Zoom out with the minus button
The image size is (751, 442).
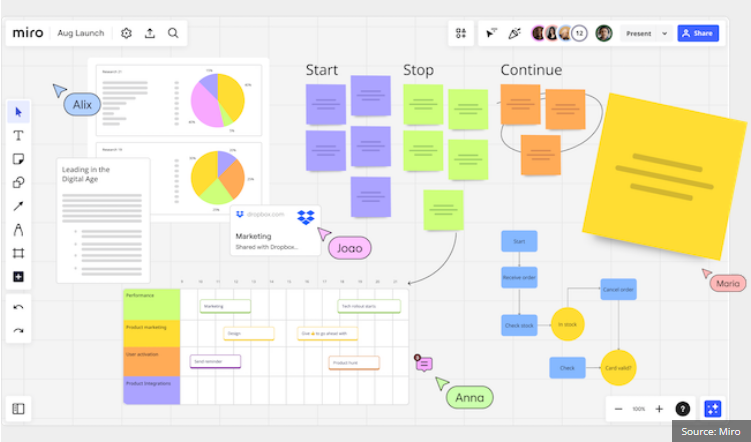tap(618, 409)
